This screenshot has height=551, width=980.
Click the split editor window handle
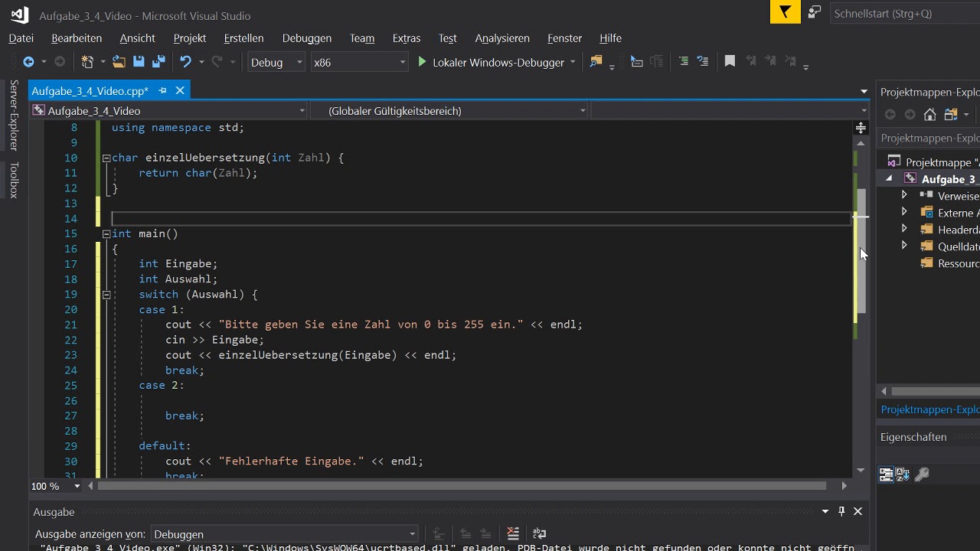[861, 128]
